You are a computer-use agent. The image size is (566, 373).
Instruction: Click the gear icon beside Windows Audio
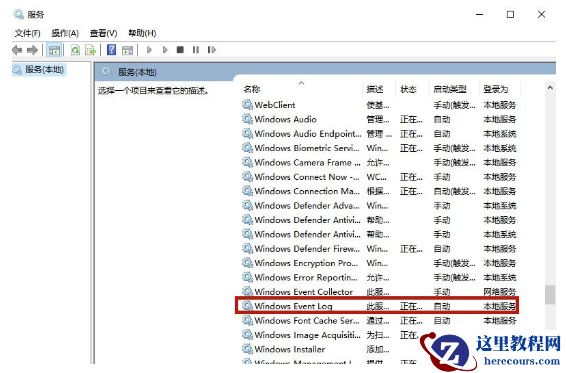[x=247, y=119]
